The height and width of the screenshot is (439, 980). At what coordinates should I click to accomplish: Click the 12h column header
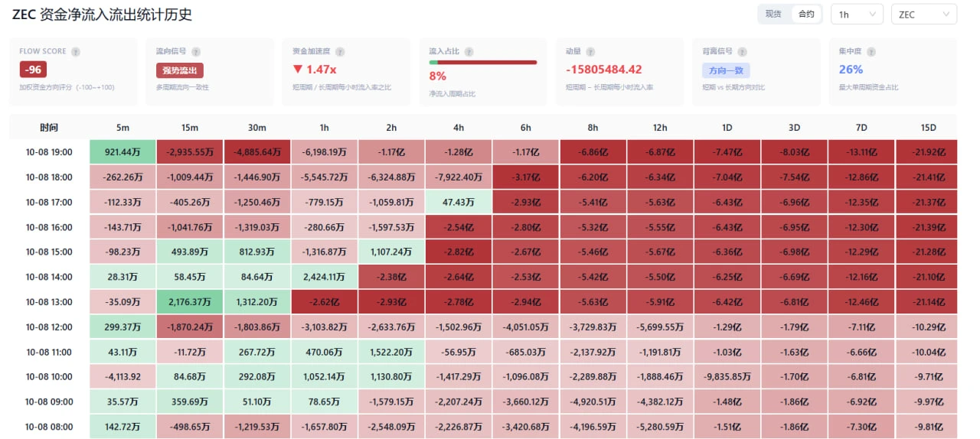(x=660, y=127)
